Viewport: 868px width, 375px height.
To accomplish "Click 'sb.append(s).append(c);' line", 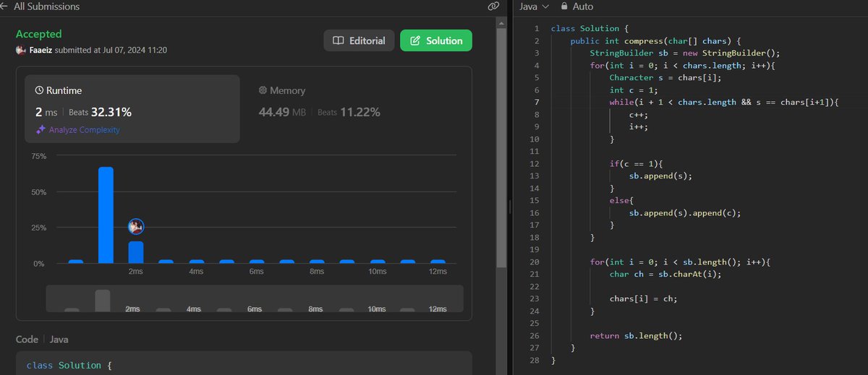I will (x=685, y=213).
